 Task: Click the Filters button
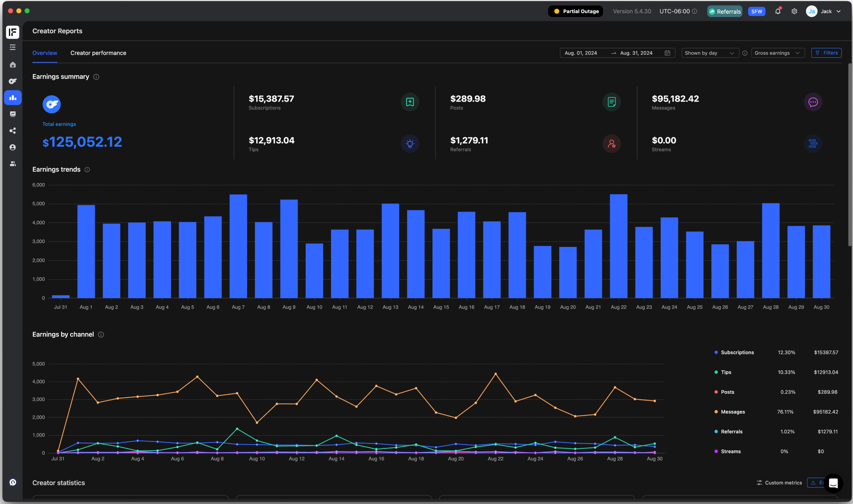(826, 53)
